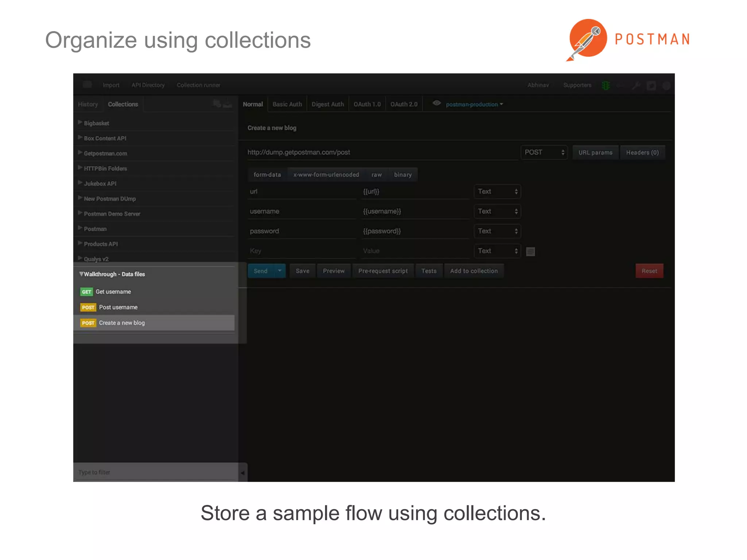Choose the raw body type
747x560 pixels.
click(x=377, y=175)
